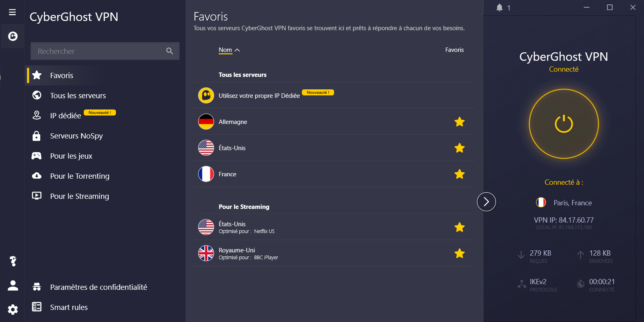Open the hamburger menu icon
Viewport: 644px width, 322px height.
click(12, 12)
